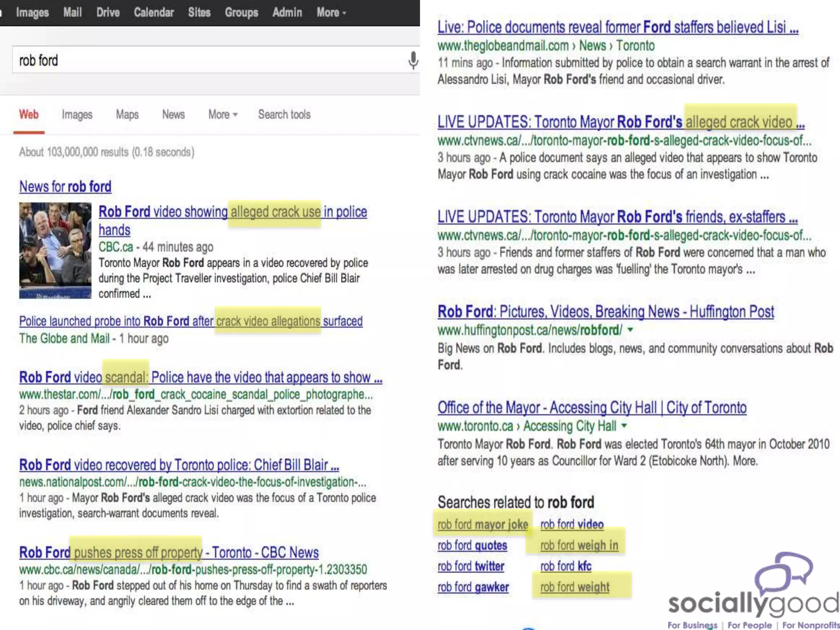Expand huffingtonpost.ca result arrow menu
The height and width of the screenshot is (630, 840).
coord(630,329)
